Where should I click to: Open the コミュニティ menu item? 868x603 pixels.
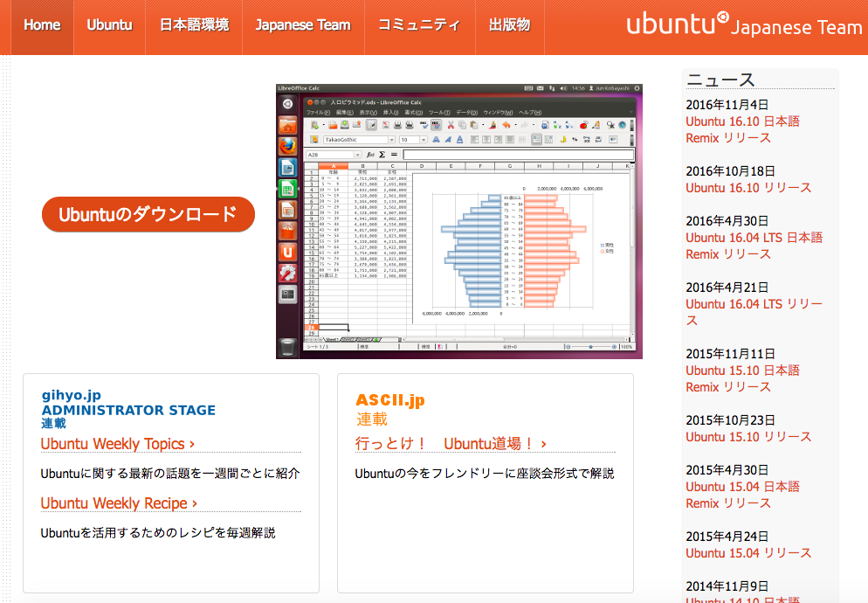pos(419,25)
